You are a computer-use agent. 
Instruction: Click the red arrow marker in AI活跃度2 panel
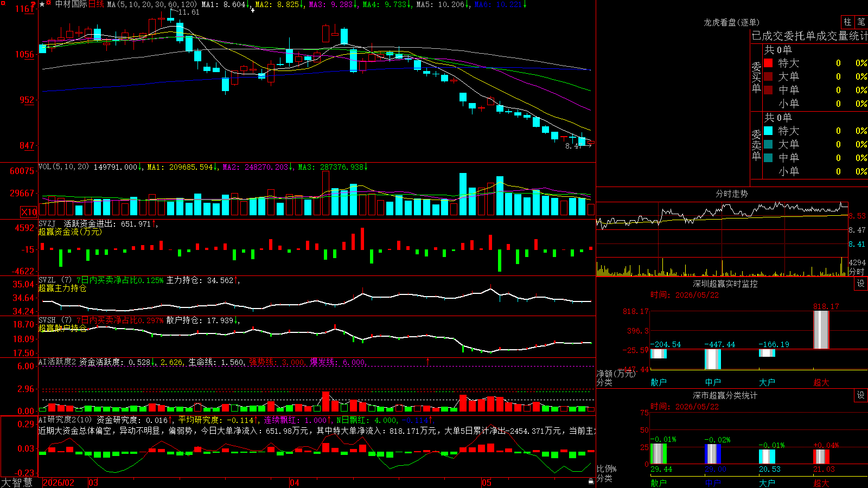pos(427,361)
